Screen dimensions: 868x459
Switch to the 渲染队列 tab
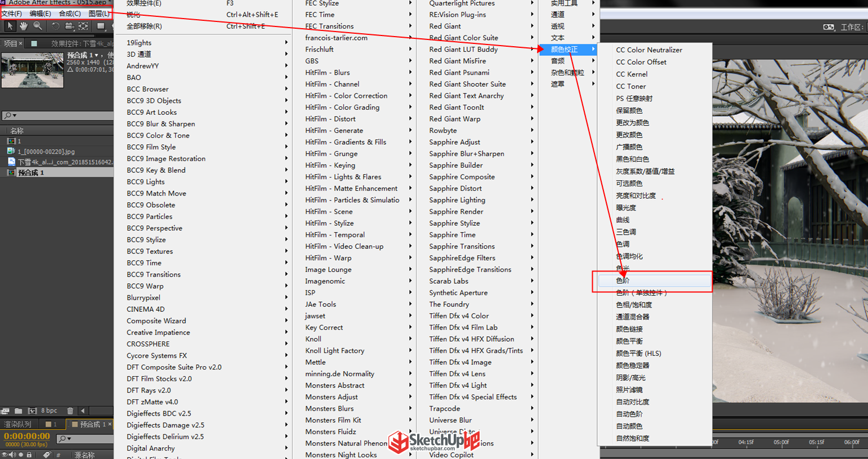[18, 424]
